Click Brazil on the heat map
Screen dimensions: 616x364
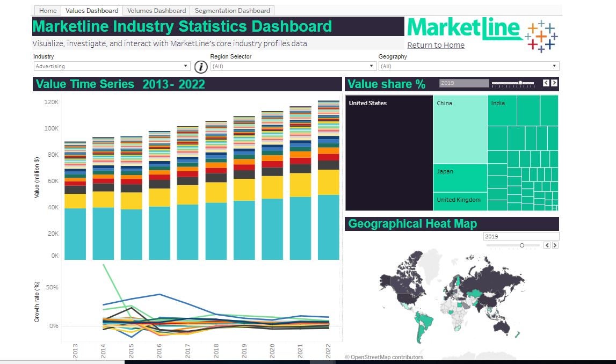(x=426, y=321)
